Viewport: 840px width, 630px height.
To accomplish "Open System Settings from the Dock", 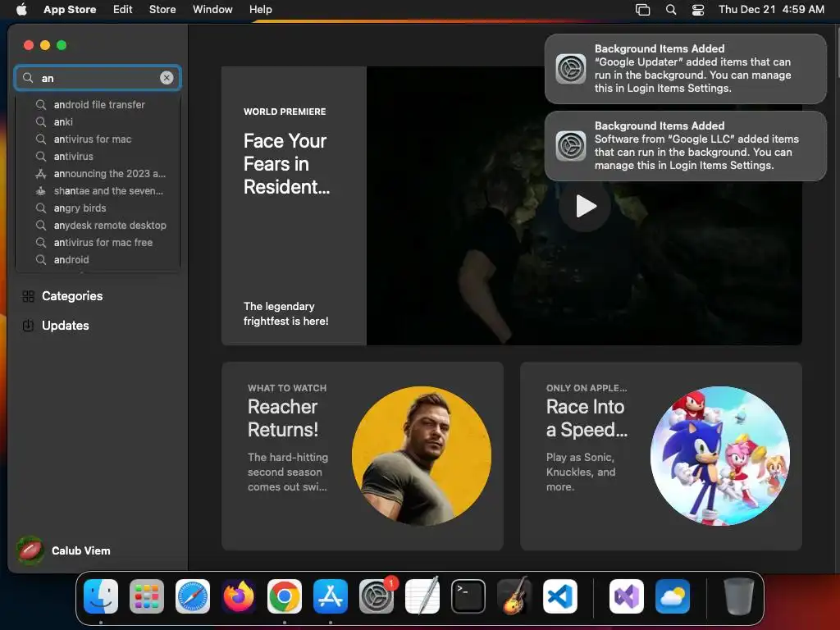I will (377, 596).
